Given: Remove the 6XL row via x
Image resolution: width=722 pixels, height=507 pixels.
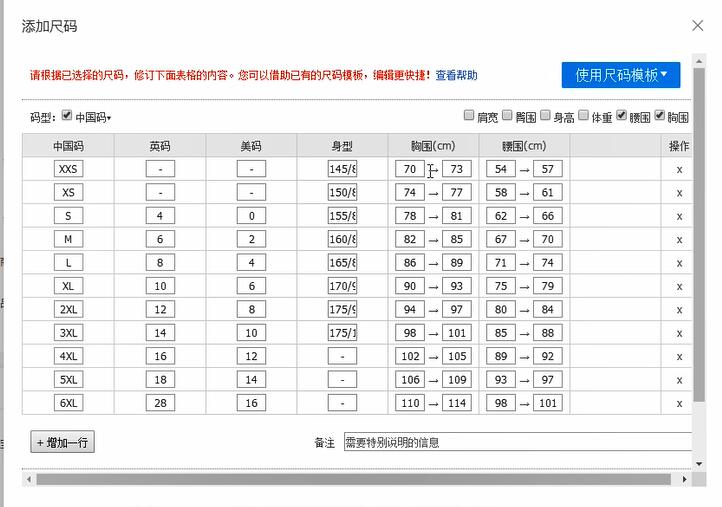Looking at the screenshot, I should pyautogui.click(x=679, y=403).
